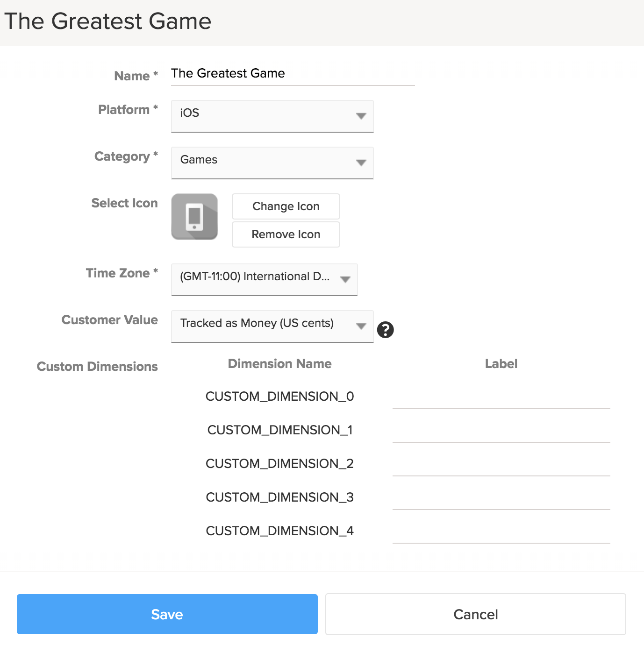644x652 pixels.
Task: Click the phone app icon thumbnail
Action: (194, 217)
